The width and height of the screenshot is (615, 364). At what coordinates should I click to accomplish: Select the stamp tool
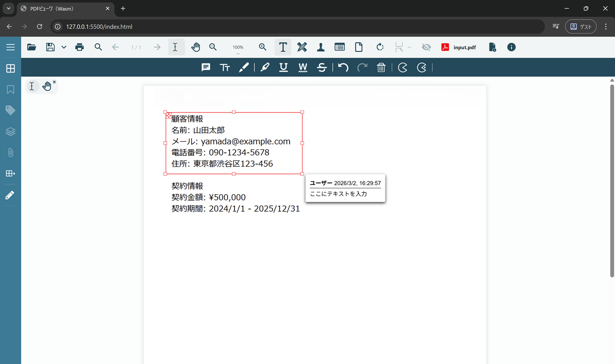pyautogui.click(x=321, y=47)
